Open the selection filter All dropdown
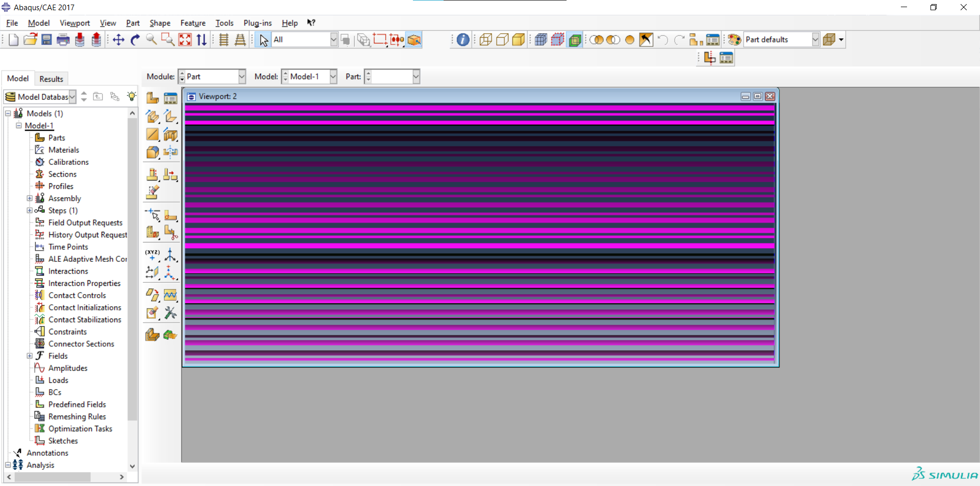 coord(305,40)
